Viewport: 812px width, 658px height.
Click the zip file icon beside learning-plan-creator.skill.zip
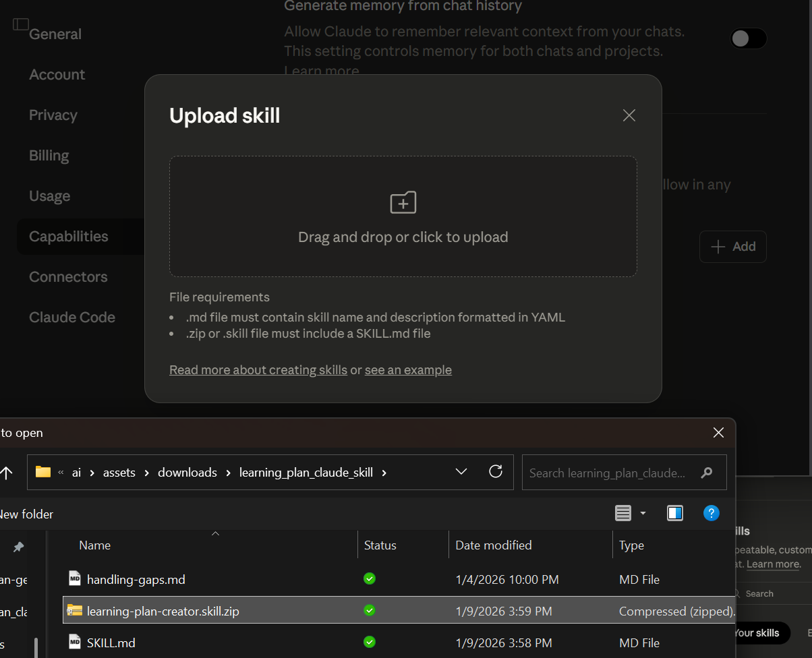pyautogui.click(x=74, y=611)
